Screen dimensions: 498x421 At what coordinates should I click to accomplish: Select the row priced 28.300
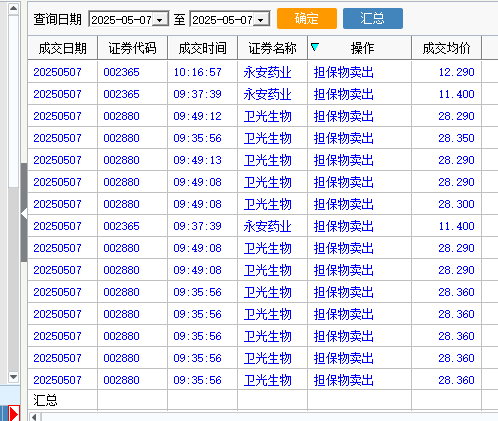(x=263, y=204)
